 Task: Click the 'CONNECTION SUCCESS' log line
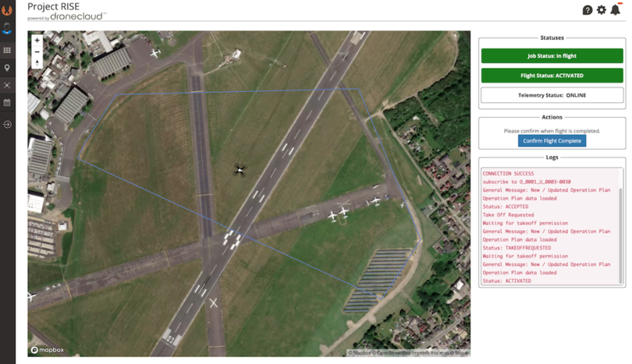508,174
